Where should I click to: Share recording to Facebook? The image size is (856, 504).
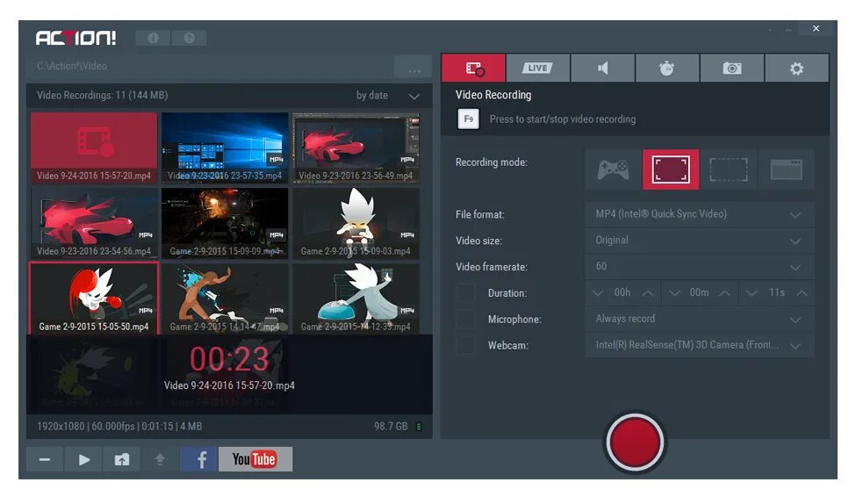click(199, 459)
